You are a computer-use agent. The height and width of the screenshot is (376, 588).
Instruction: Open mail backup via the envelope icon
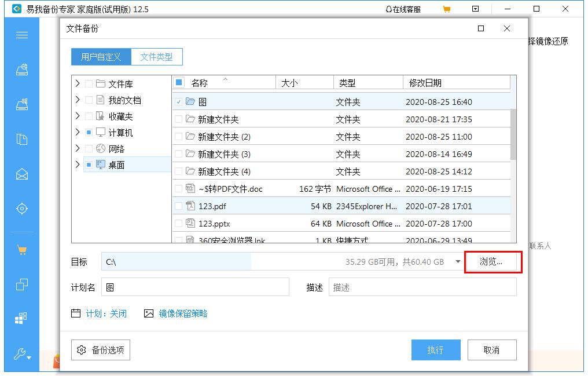click(21, 173)
